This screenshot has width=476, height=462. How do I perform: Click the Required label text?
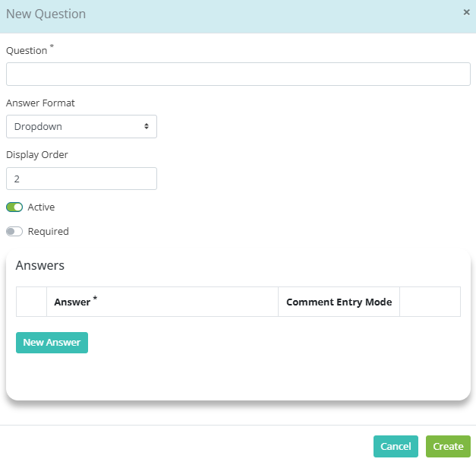[49, 232]
